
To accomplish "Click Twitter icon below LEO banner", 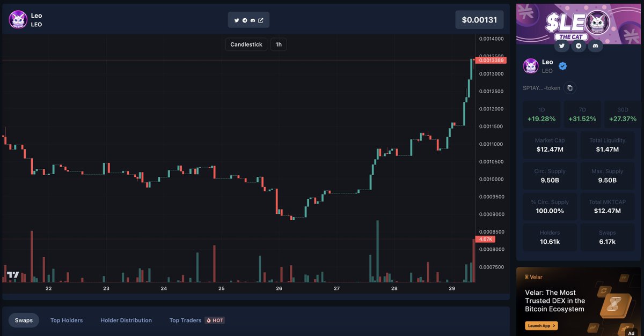I will [x=561, y=46].
